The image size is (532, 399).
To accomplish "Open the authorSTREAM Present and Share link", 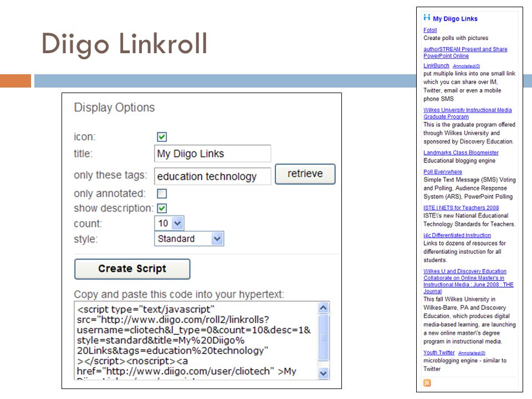I will [465, 52].
